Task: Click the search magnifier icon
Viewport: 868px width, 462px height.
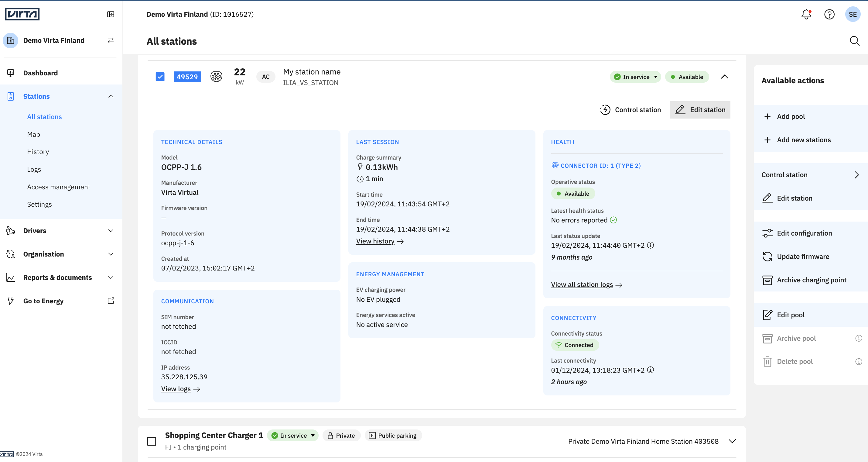Action: [855, 41]
